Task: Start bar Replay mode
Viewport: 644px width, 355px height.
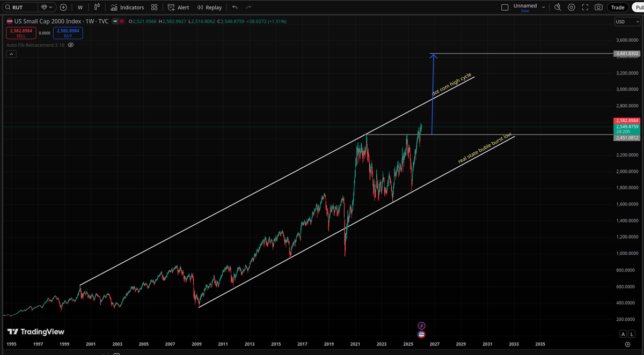Action: [x=209, y=8]
